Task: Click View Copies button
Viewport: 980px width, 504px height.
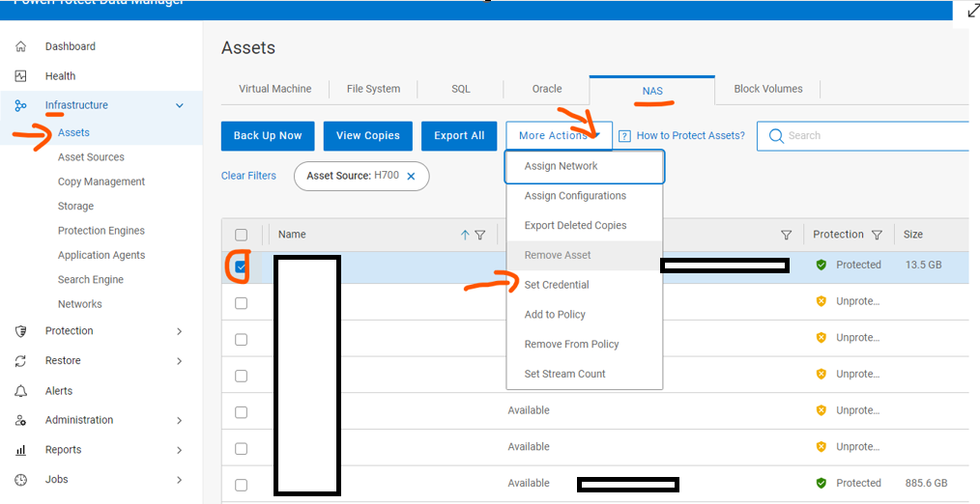Action: coord(367,136)
